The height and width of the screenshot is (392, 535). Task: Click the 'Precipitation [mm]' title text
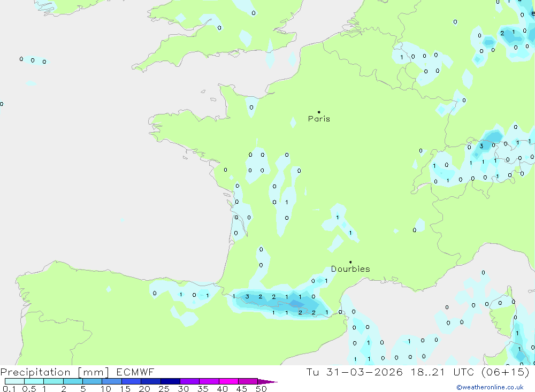[55, 372]
